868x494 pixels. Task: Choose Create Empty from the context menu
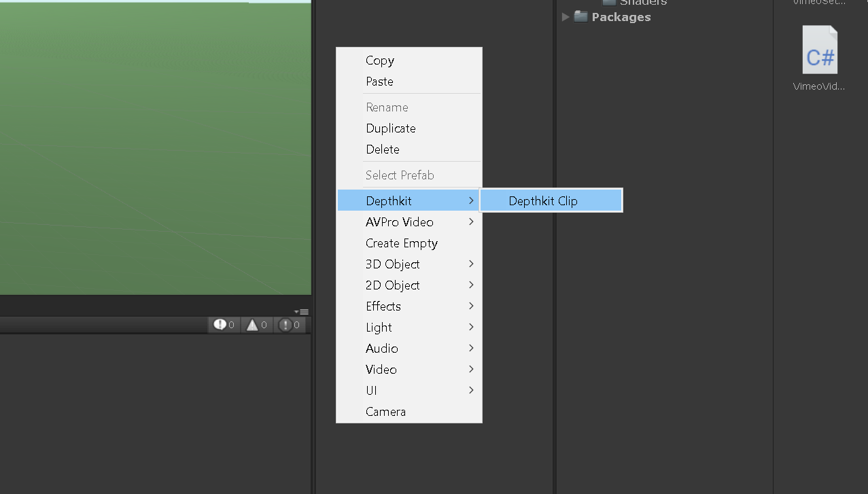click(x=401, y=243)
